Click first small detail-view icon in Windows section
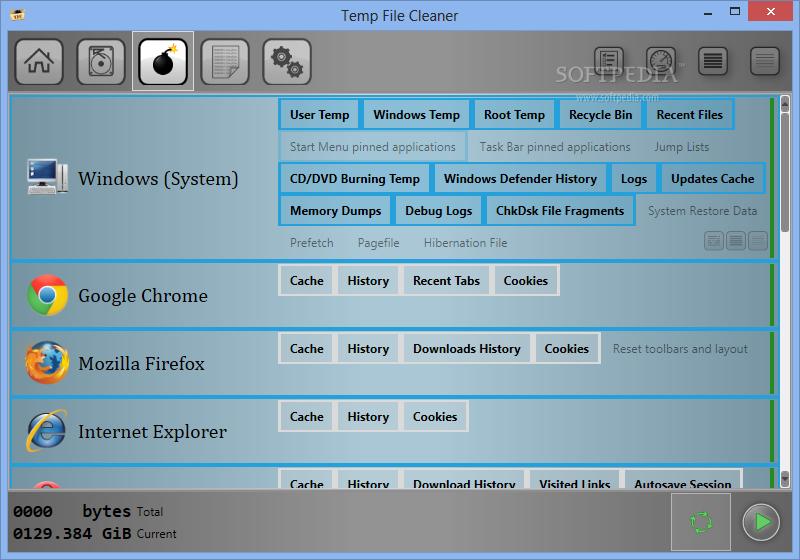 (x=714, y=241)
